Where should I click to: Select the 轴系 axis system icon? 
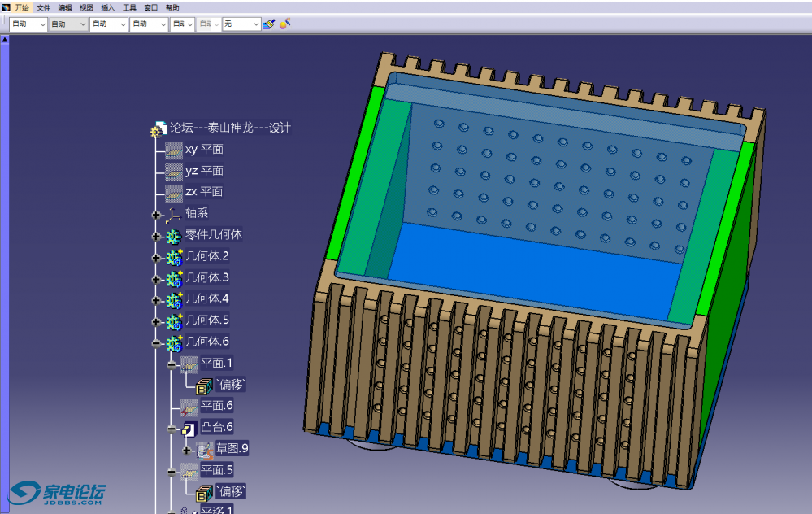[173, 214]
